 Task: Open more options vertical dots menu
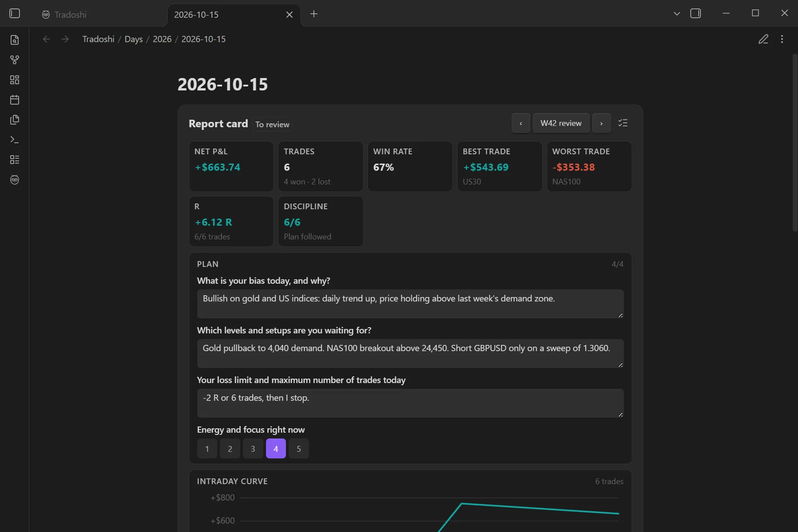782,39
